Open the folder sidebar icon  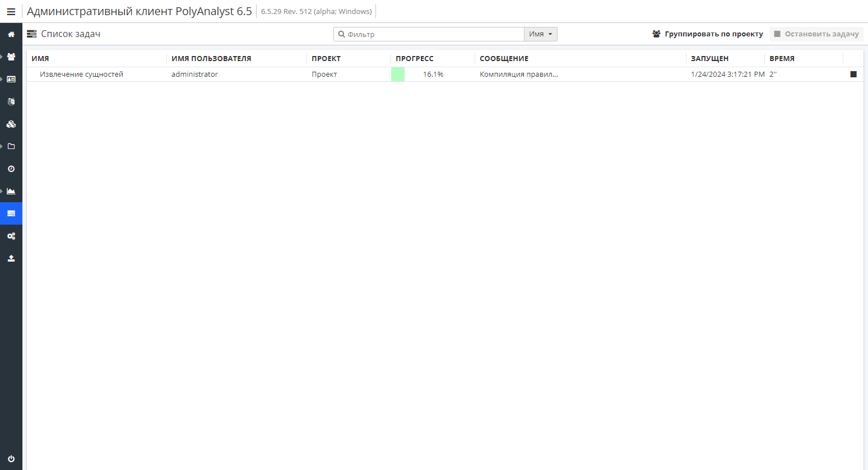(x=11, y=146)
